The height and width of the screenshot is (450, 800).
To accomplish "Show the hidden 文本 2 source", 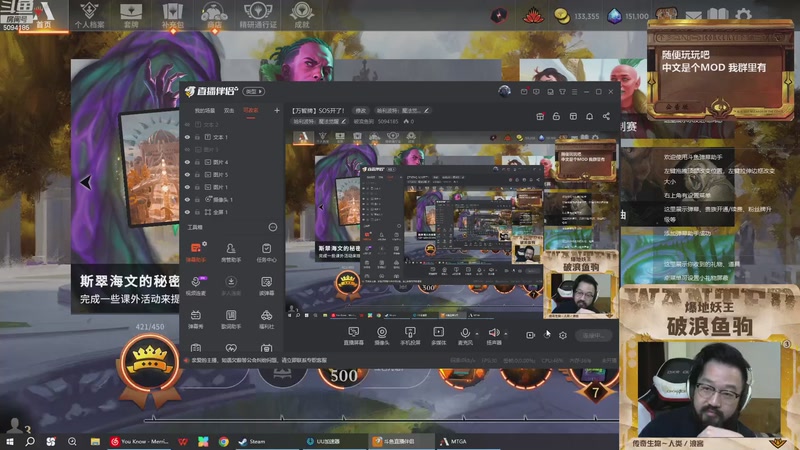I will (187, 124).
